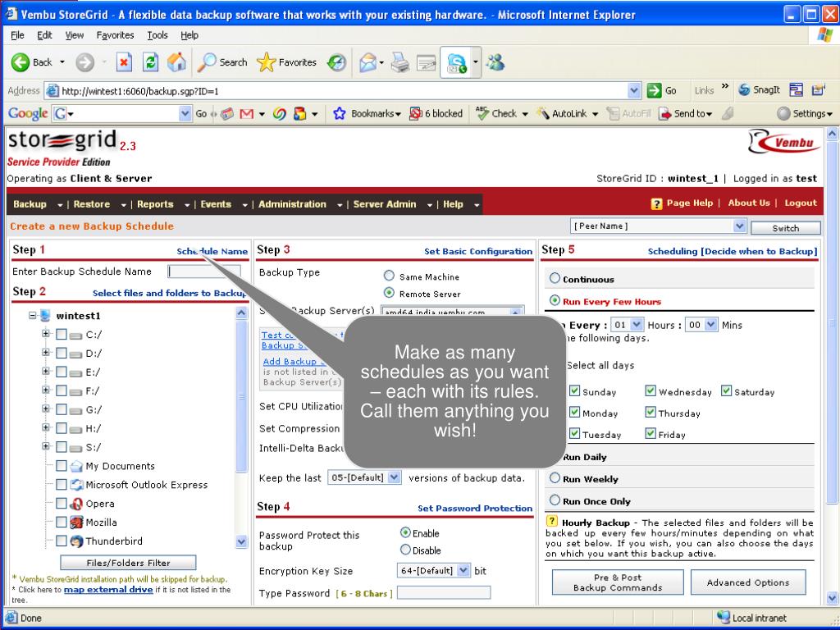This screenshot has height=630, width=840.
Task: Open the Administration navigation menu
Action: tap(300, 204)
